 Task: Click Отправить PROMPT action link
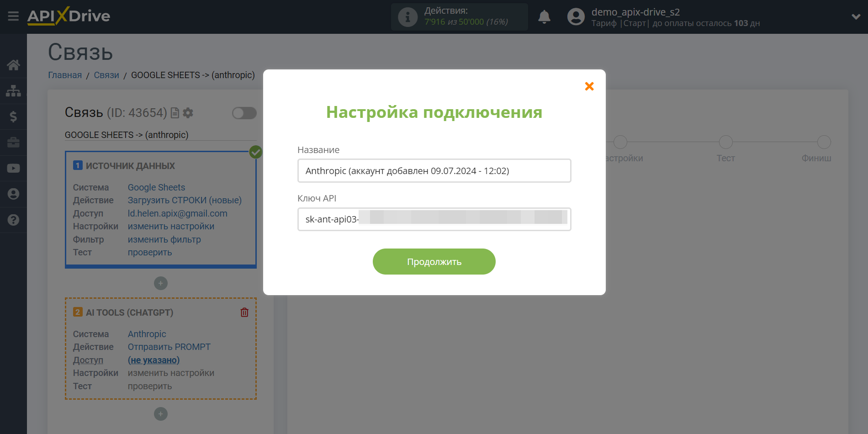pos(169,347)
